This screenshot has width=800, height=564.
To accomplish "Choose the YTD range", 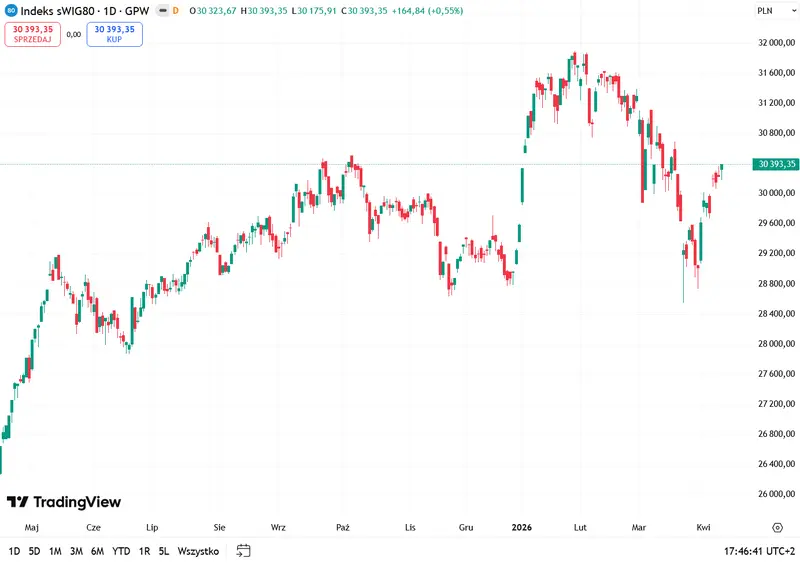I will (x=121, y=551).
